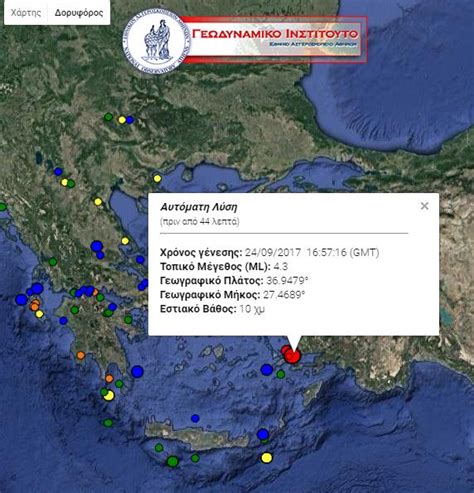
Task: Click the Γεωδυναμικό Ινστιτούτο red banner title
Action: [275, 34]
